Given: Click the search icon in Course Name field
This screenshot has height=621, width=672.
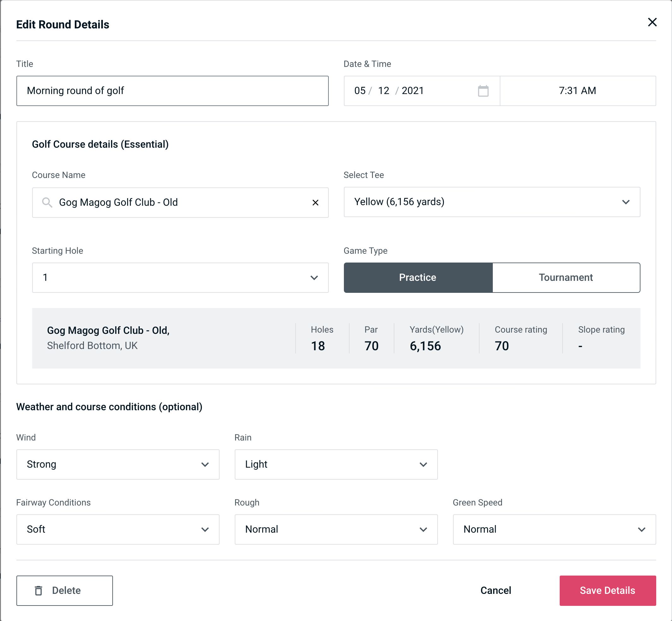Looking at the screenshot, I should coord(47,203).
